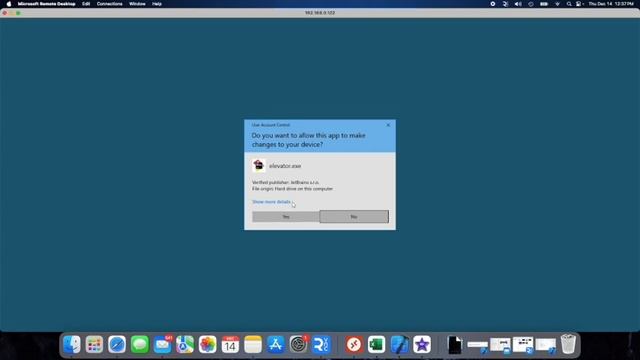Open Microsoft Remote Desktop Dock icon

(x=353, y=344)
